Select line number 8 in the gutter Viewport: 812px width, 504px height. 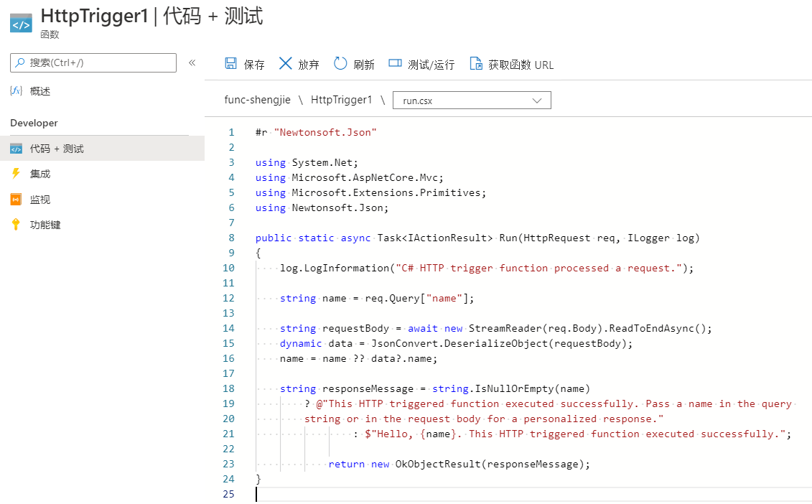[x=231, y=238]
